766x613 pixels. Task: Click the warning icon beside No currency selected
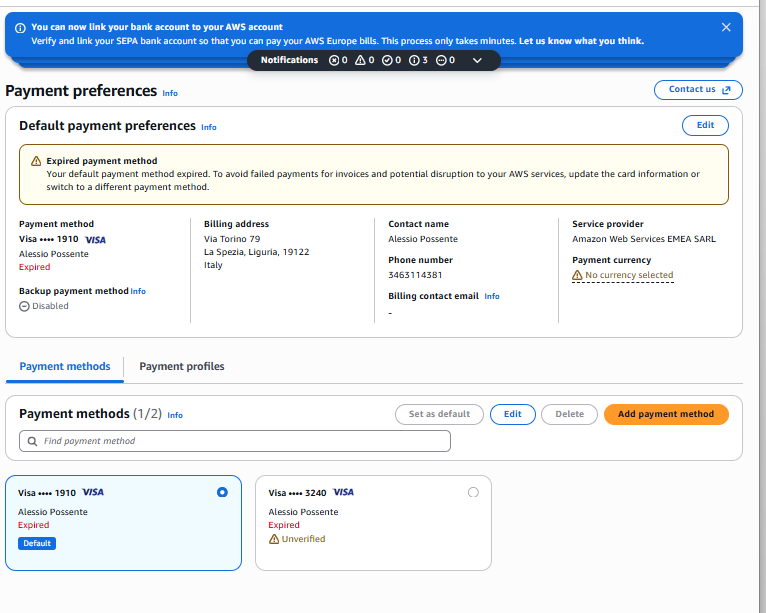click(577, 275)
